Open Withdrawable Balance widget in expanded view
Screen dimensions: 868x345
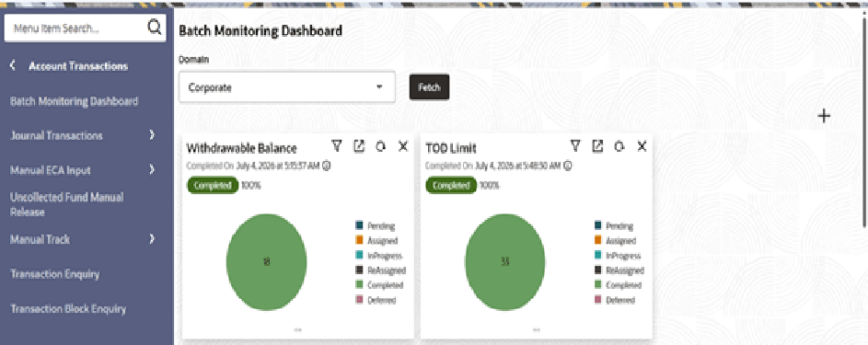point(359,146)
